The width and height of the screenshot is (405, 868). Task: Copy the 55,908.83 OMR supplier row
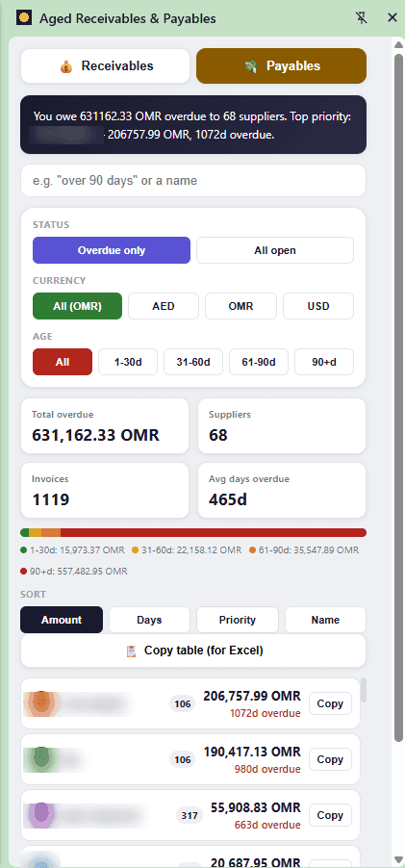point(330,815)
